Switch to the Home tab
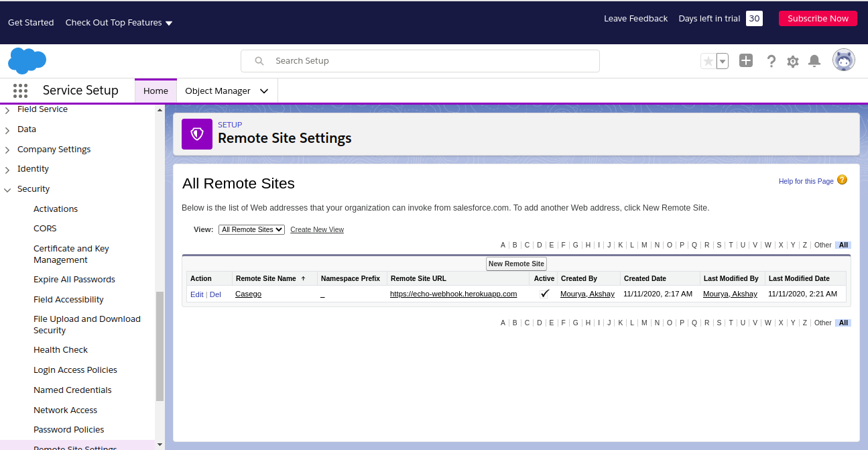Image resolution: width=868 pixels, height=450 pixels. [x=156, y=91]
